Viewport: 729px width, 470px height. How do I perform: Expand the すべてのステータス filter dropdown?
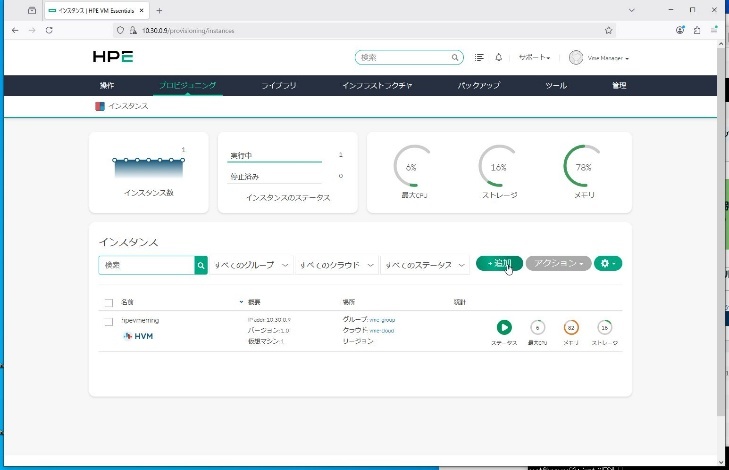pyautogui.click(x=426, y=265)
